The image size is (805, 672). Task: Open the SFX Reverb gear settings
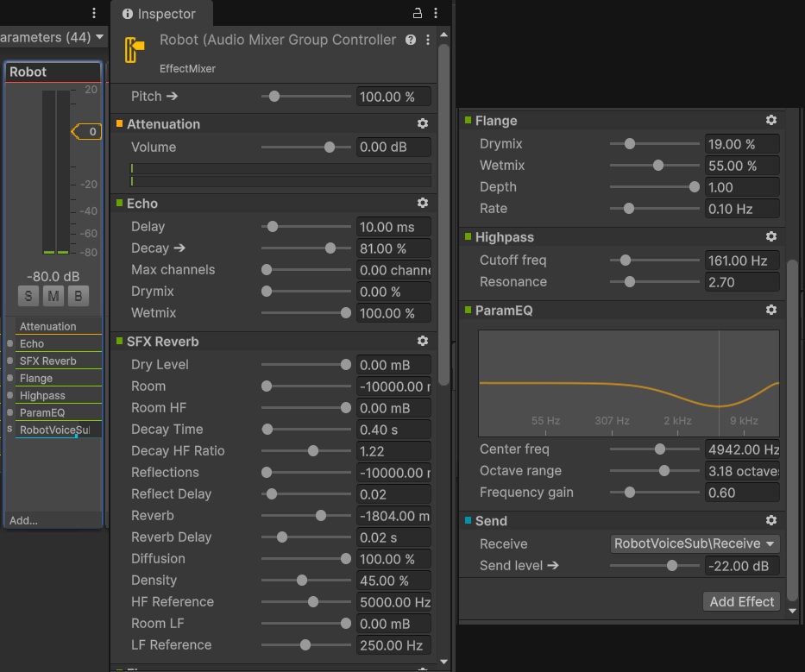(x=422, y=341)
